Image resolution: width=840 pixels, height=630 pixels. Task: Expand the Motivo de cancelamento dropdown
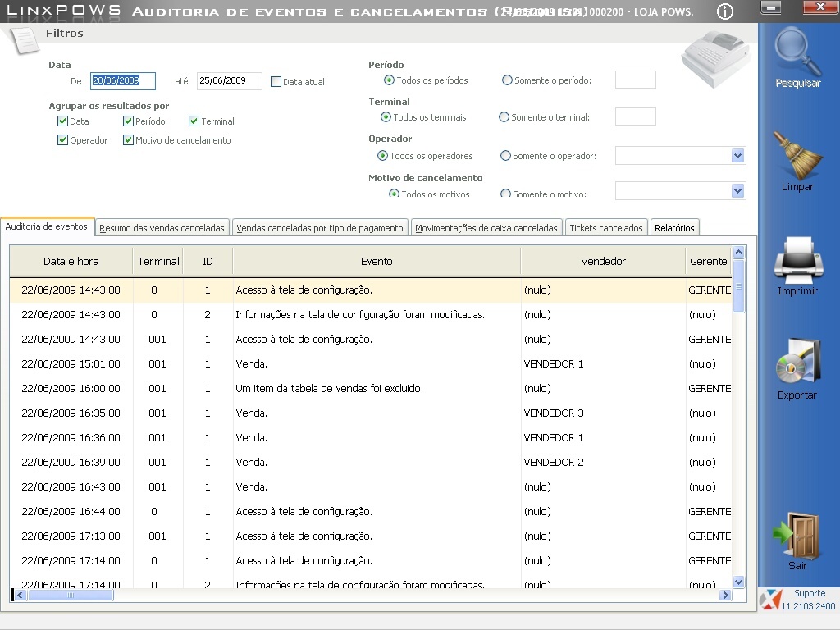[737, 190]
